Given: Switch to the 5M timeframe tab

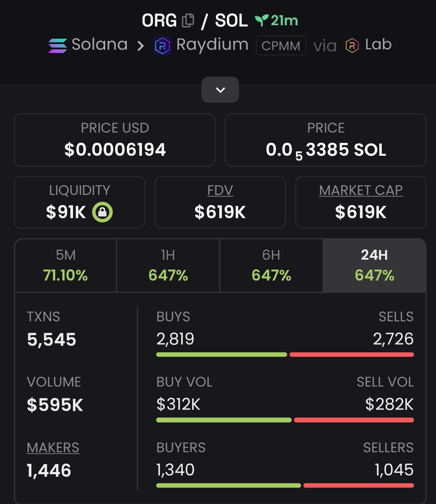Looking at the screenshot, I should click(66, 265).
